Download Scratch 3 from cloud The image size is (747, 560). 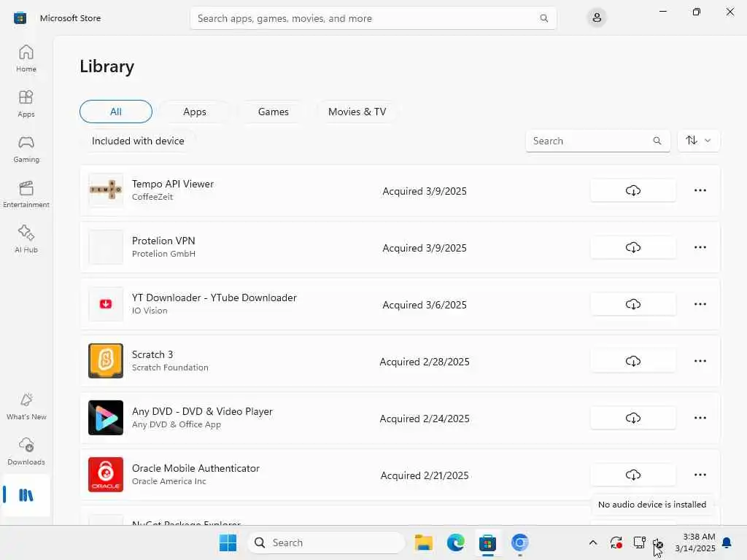tap(632, 361)
